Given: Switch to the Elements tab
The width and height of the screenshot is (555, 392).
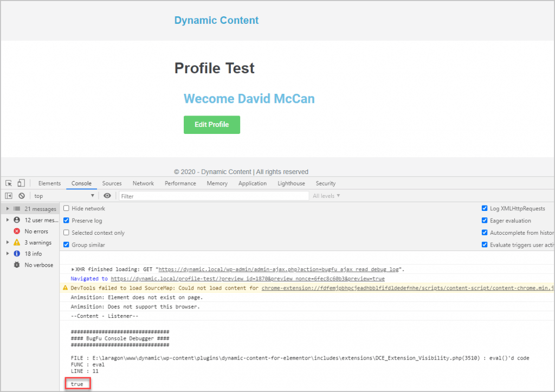Looking at the screenshot, I should 49,183.
